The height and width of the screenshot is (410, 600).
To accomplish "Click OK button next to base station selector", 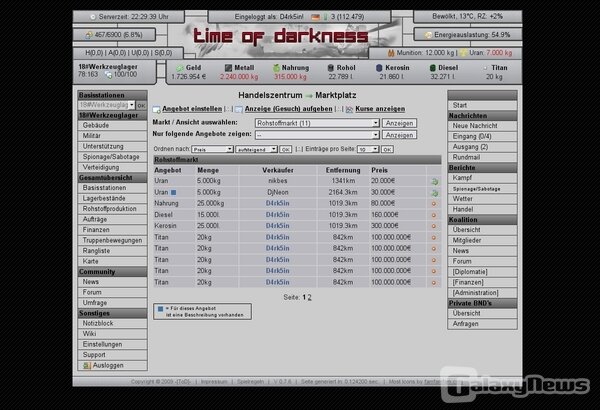I will tap(141, 105).
